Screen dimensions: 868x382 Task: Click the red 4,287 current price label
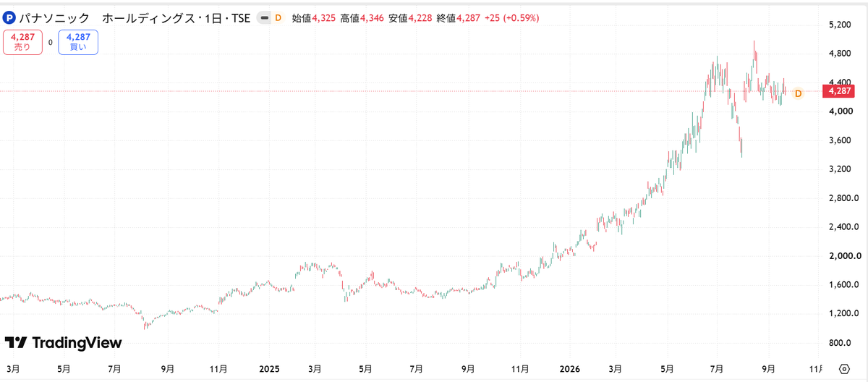point(839,91)
